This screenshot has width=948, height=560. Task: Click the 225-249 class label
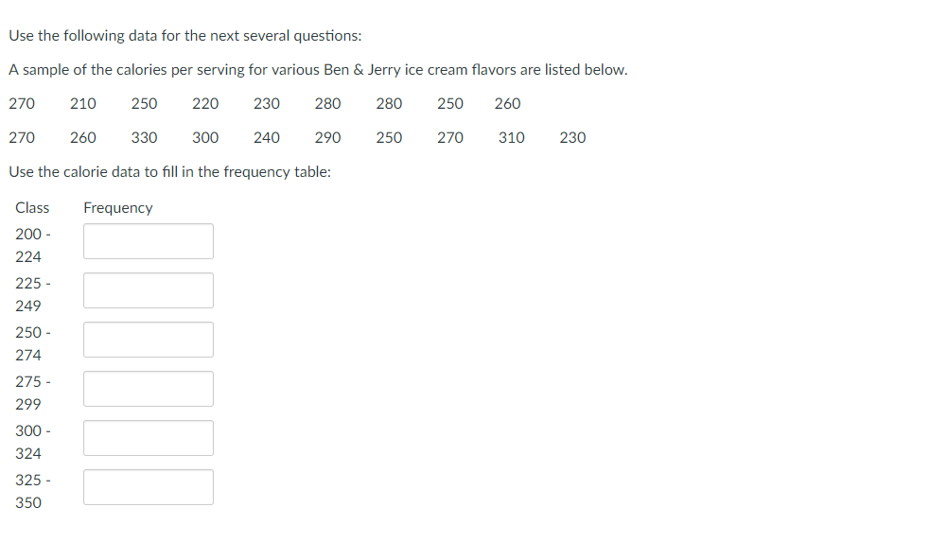[x=32, y=294]
